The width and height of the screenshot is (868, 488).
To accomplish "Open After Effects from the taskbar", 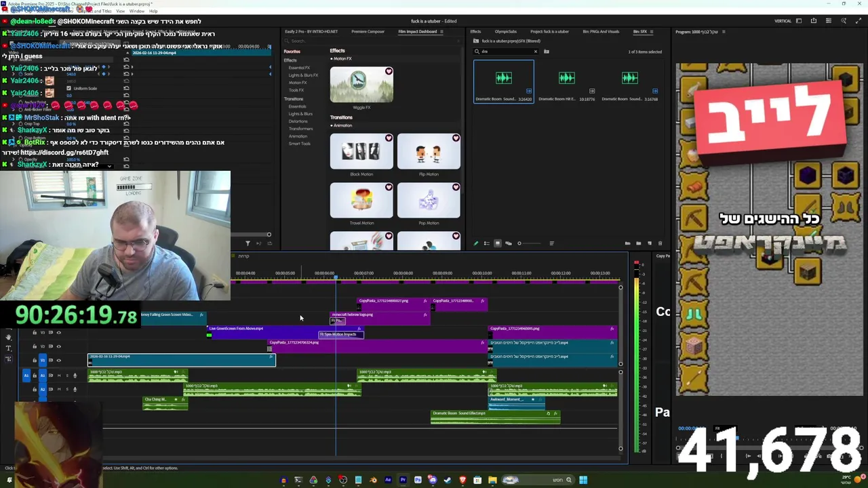I will pyautogui.click(x=388, y=480).
